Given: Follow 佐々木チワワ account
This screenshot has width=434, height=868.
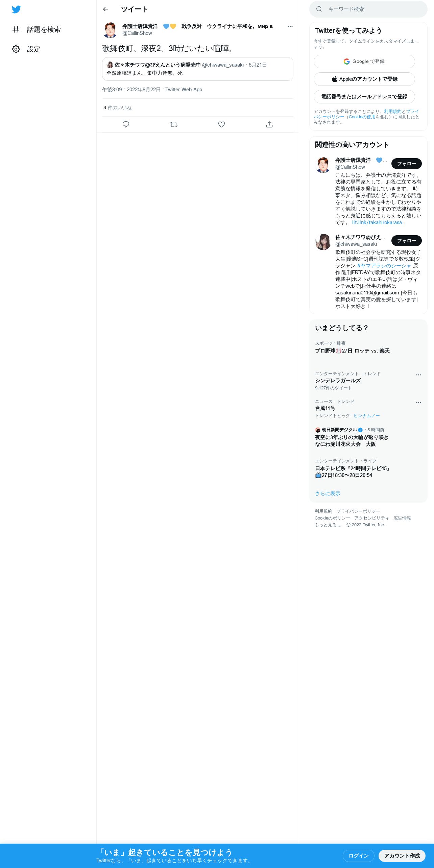Looking at the screenshot, I should pyautogui.click(x=407, y=241).
